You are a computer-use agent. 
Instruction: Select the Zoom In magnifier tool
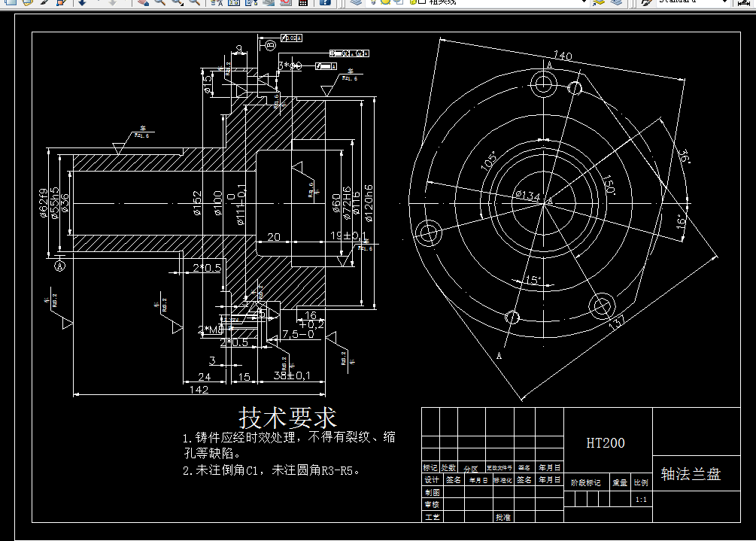[x=159, y=5]
